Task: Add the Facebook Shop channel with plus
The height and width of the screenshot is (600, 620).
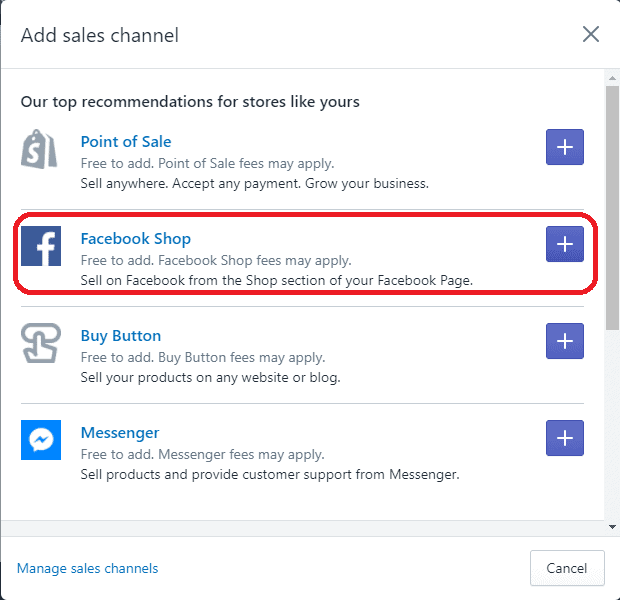Action: 565,244
